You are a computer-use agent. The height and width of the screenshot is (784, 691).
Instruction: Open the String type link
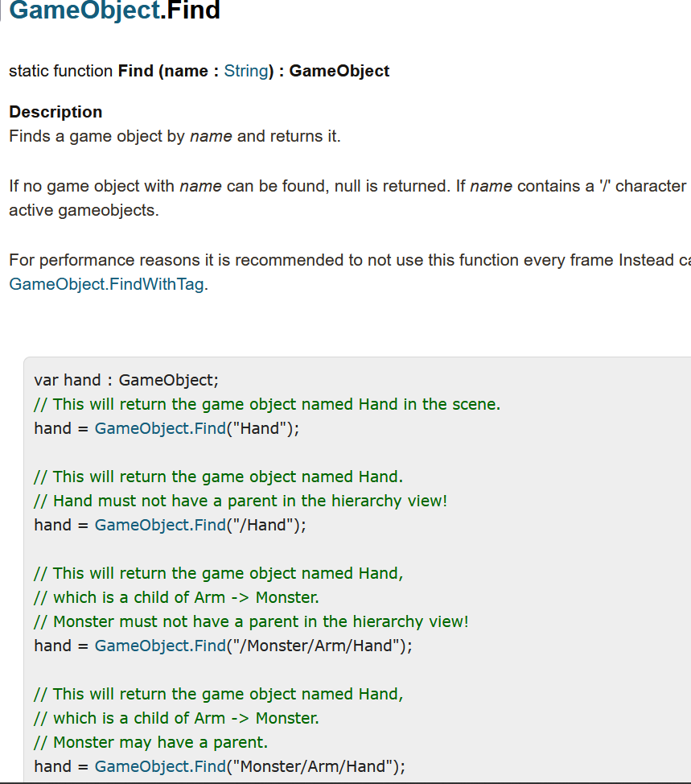(245, 71)
